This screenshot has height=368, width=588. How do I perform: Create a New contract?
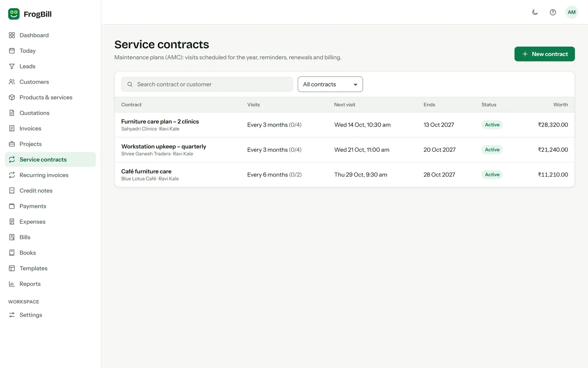point(544,54)
